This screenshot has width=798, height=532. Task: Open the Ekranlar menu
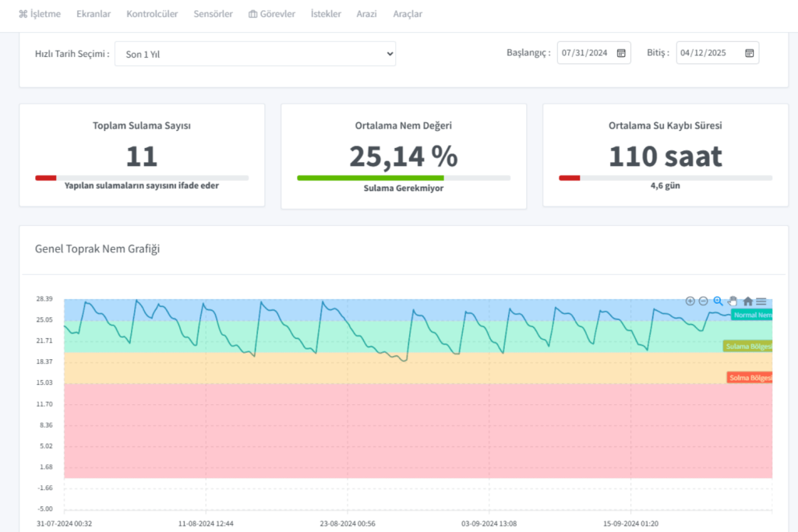click(94, 14)
